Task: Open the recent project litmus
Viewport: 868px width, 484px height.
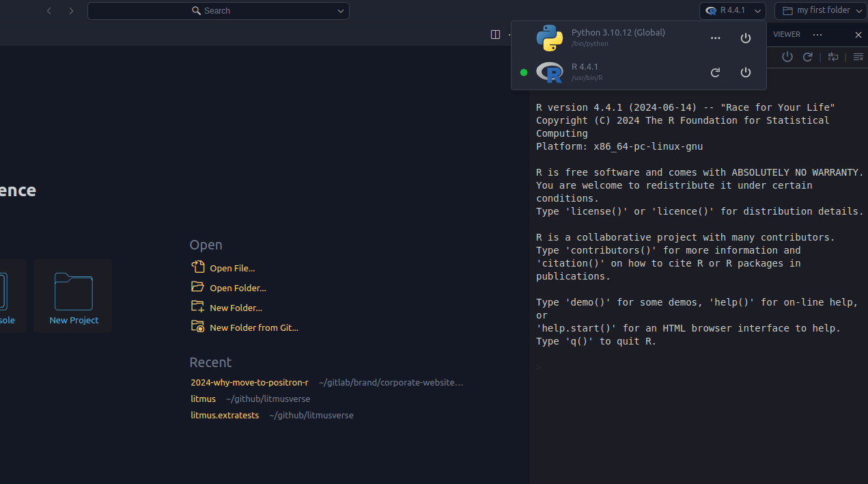Action: point(203,399)
